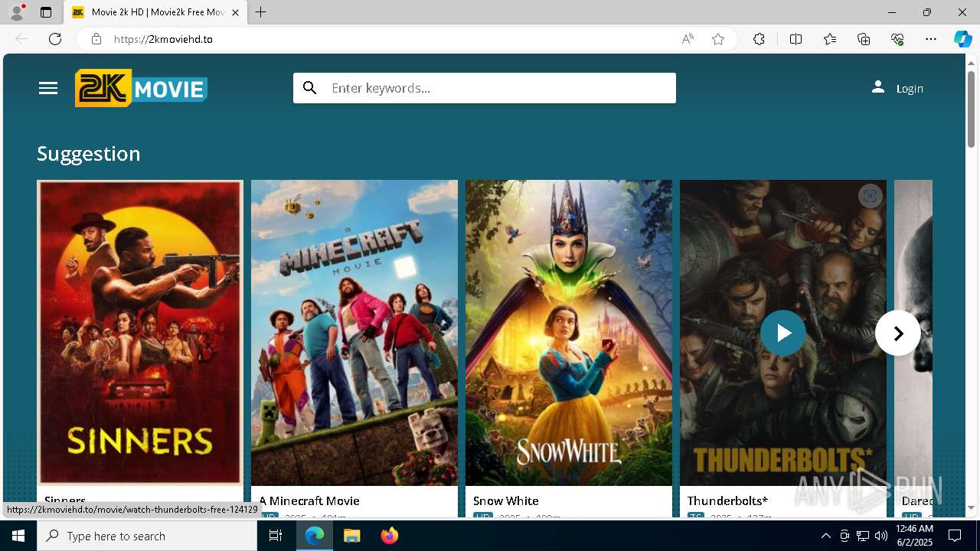Click the Login user icon
Screen dimensions: 980x551
[x=878, y=87]
